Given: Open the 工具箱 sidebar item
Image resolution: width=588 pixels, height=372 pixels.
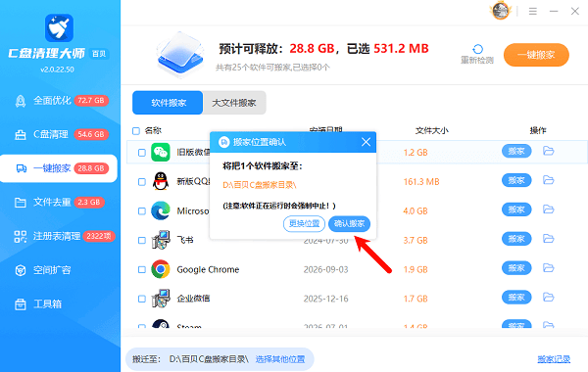Looking at the screenshot, I should (x=60, y=303).
